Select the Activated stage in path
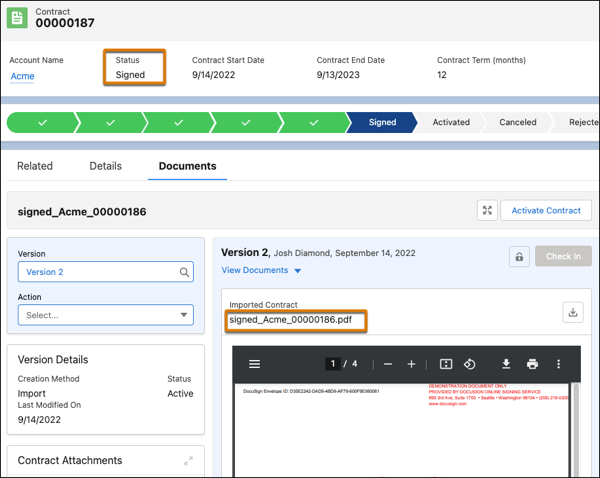Viewport: 600px width, 478px height. point(450,122)
